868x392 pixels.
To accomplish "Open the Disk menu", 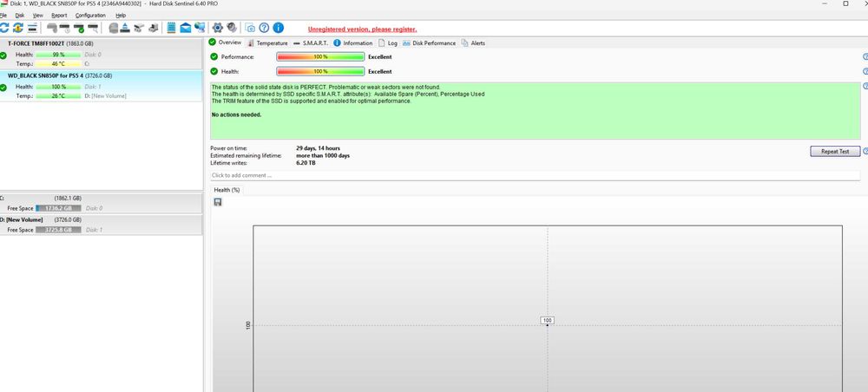I will point(19,16).
